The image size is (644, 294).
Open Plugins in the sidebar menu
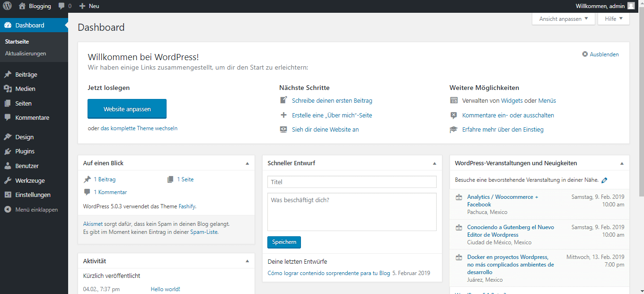click(34, 151)
